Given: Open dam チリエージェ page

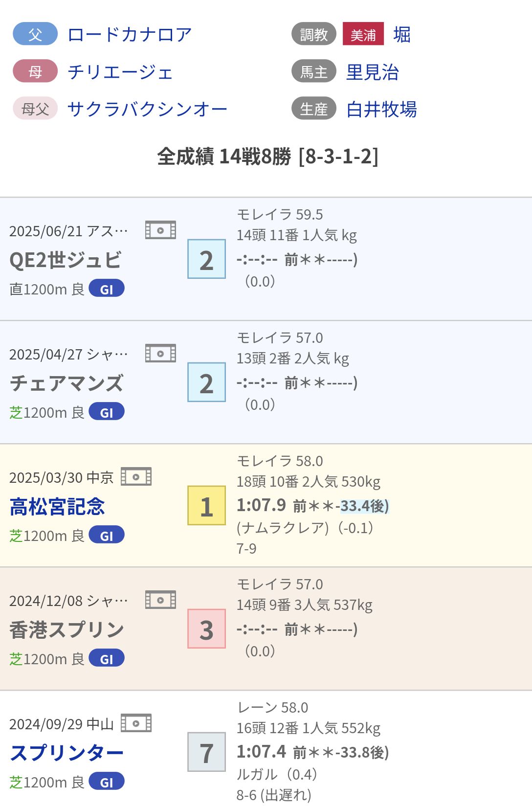Looking at the screenshot, I should 120,72.
